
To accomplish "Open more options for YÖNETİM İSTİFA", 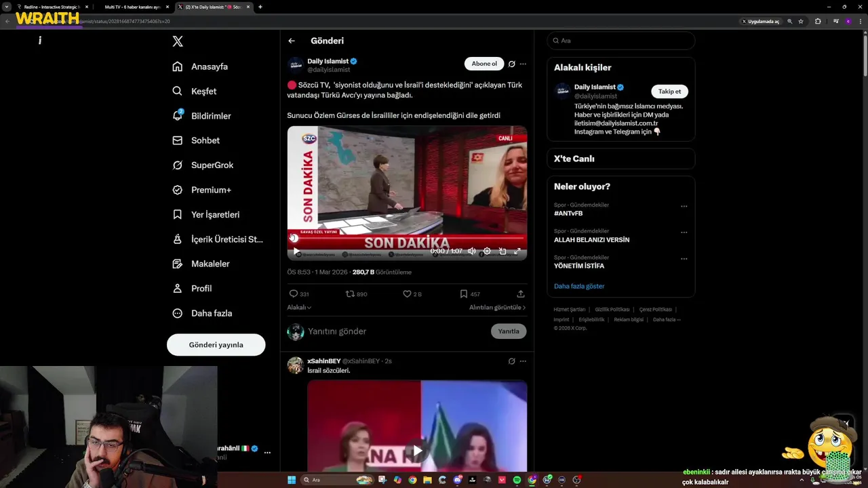I will tap(684, 259).
